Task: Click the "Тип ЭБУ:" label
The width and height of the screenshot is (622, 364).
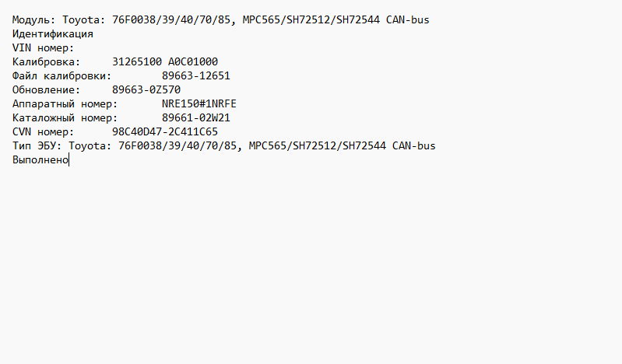Action: tap(37, 145)
